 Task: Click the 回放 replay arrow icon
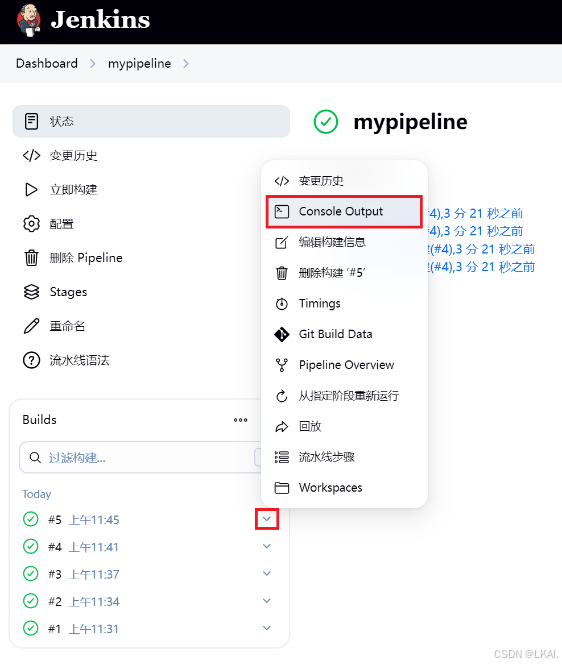coord(282,427)
